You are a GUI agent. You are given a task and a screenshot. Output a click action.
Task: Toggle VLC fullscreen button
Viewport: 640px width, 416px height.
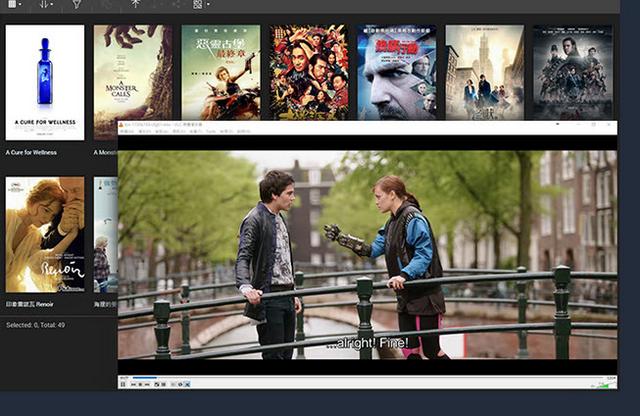[157, 384]
